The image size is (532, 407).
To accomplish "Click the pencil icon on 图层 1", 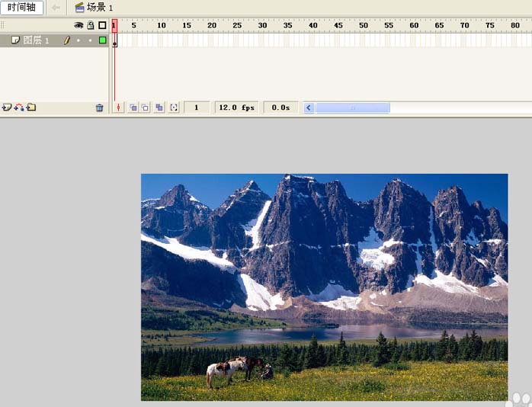I will click(67, 40).
